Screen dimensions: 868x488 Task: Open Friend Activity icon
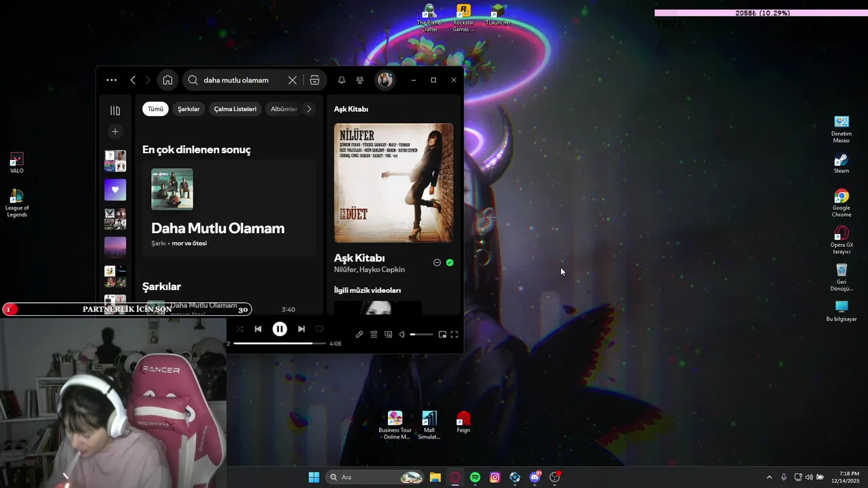click(x=360, y=80)
